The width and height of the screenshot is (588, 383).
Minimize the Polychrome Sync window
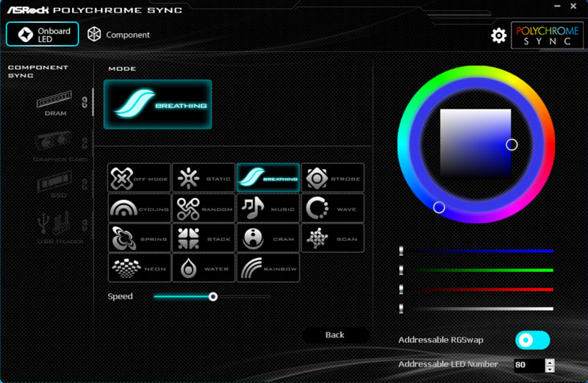(x=557, y=6)
